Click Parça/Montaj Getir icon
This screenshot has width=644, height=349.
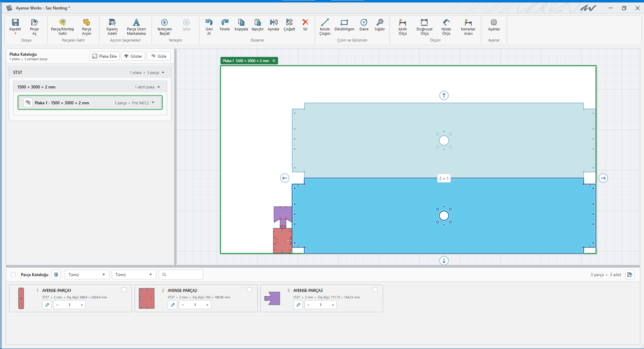pos(62,22)
